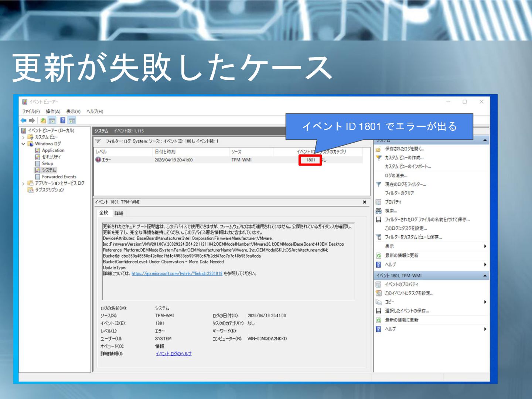This screenshot has height=399, width=532.
Task: Click フィルターのクリア action
Action: (x=399, y=193)
